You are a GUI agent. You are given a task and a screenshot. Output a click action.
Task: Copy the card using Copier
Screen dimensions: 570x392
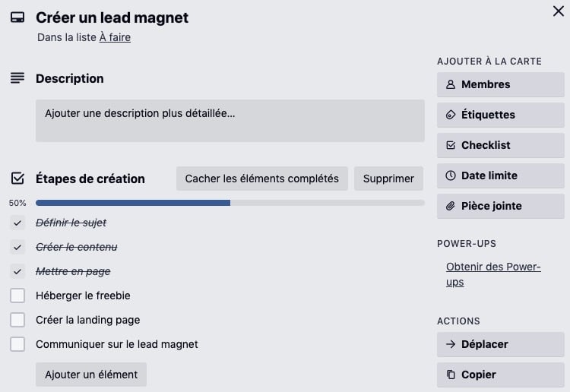[x=500, y=375]
